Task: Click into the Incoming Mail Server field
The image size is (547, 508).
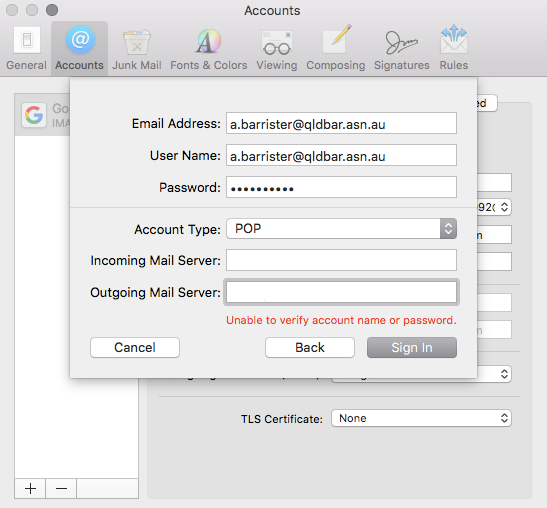Action: pos(341,260)
